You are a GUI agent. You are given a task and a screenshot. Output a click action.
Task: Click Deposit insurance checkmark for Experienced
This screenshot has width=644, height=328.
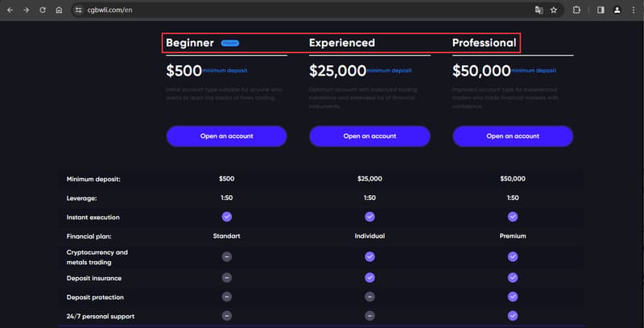click(369, 277)
